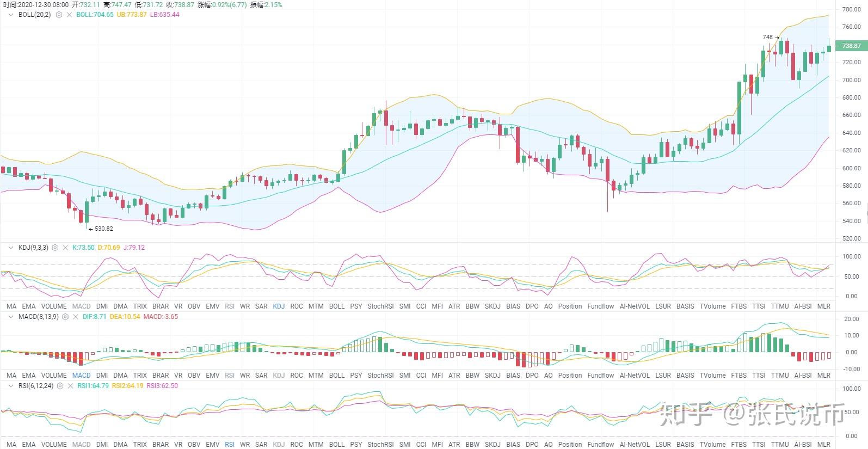Select FTBS in the bottom RSI panel's tab row
The image size is (868, 449).
coord(739,445)
